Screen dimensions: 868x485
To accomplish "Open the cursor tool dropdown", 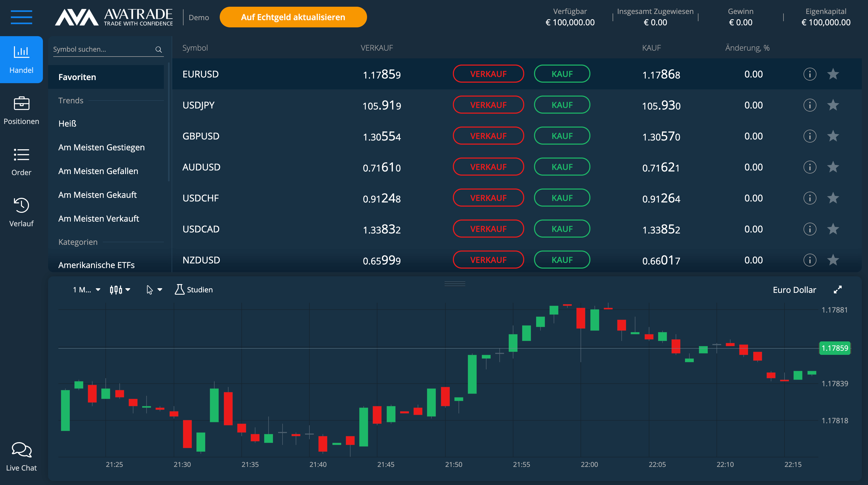I will click(154, 290).
